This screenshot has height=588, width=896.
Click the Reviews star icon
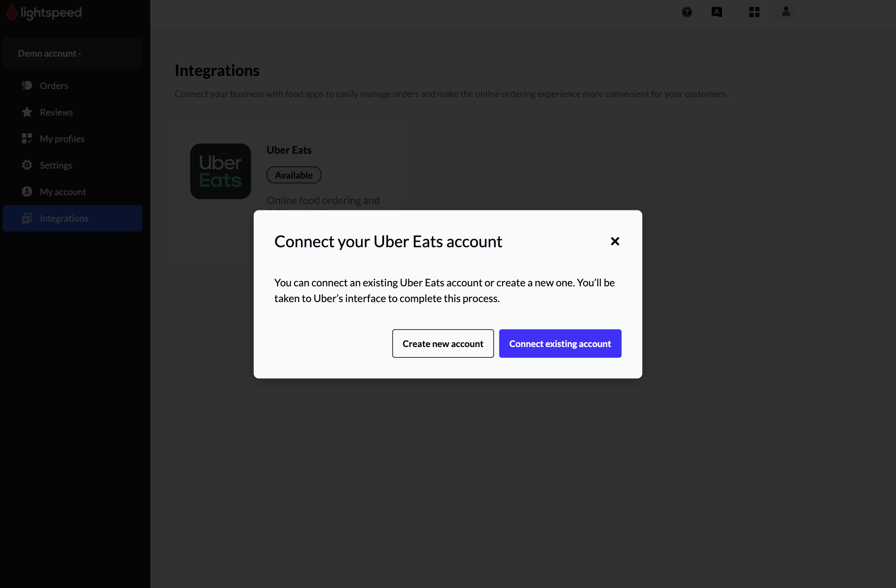tap(26, 111)
